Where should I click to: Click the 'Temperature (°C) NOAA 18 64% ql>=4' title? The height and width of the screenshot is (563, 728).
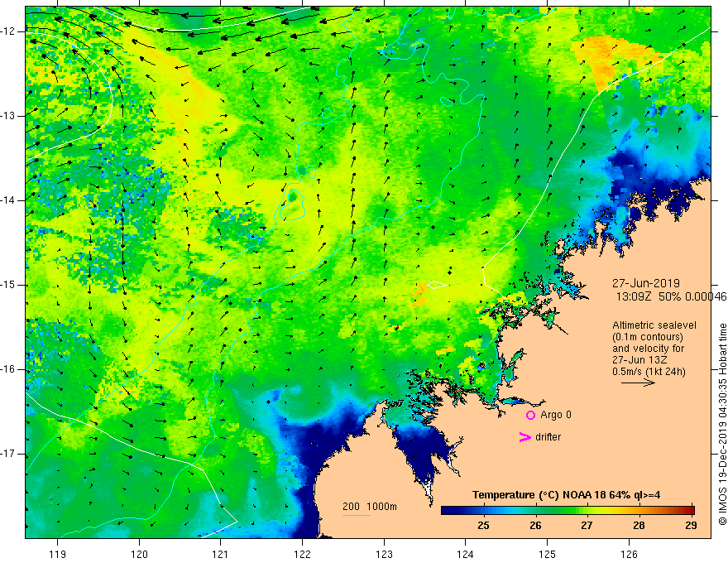[567, 495]
